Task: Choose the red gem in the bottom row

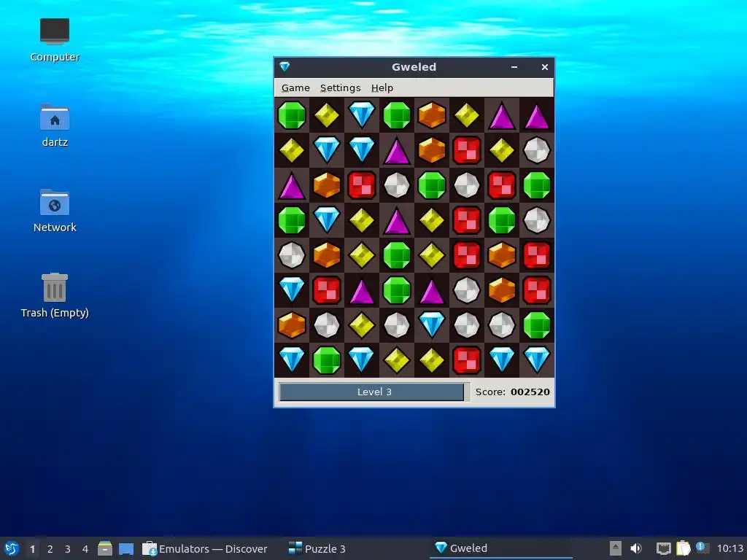Action: [x=467, y=360]
